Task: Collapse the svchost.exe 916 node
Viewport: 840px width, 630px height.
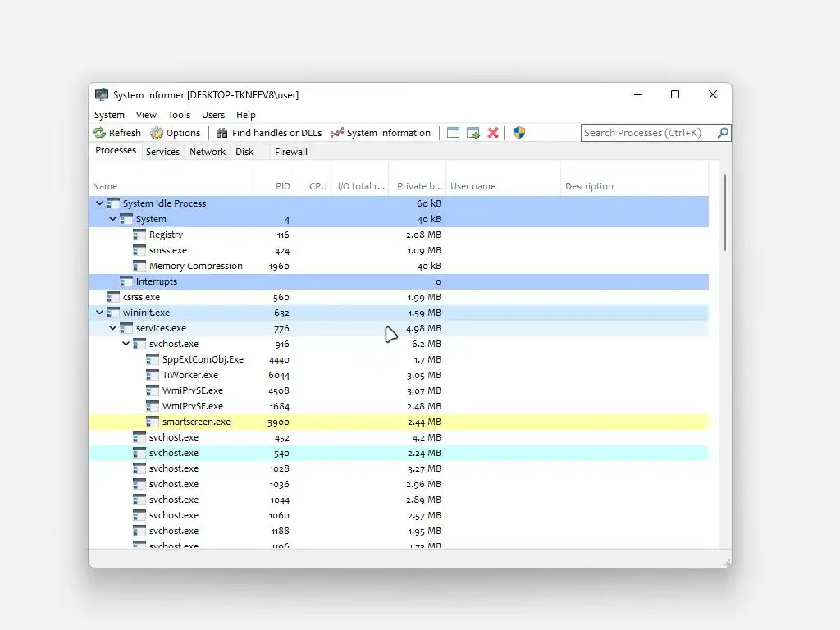Action: coord(126,344)
